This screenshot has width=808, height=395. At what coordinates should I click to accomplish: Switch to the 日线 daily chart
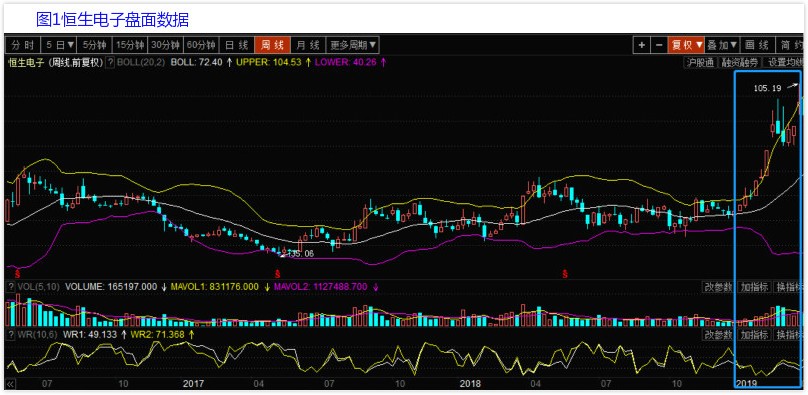(x=237, y=45)
